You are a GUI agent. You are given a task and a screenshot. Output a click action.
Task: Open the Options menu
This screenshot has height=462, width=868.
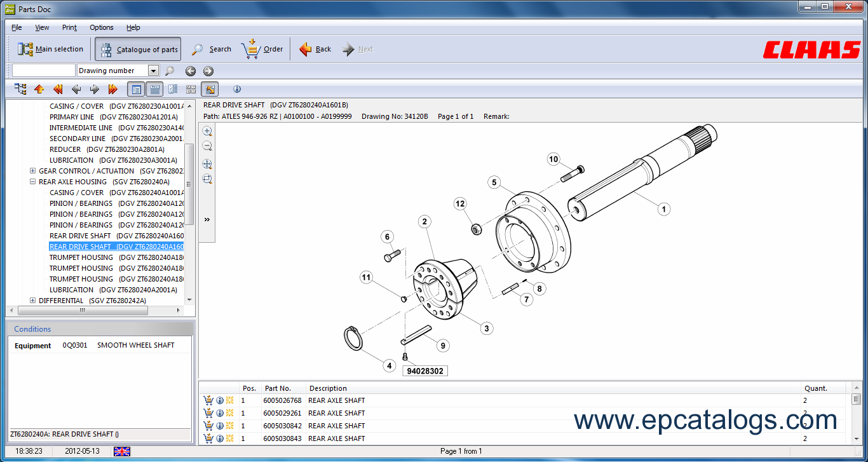tap(102, 27)
